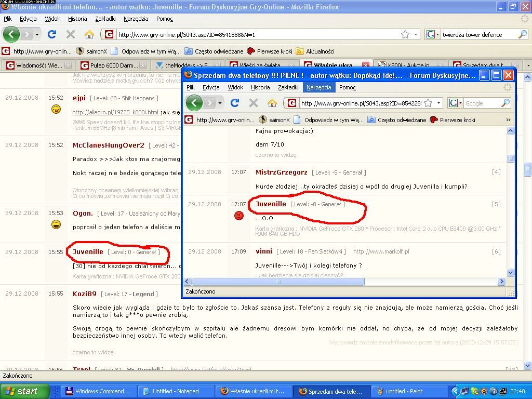532x399 pixels.
Task: Open Pomoc menu in front Sprzedam window
Action: [x=348, y=87]
